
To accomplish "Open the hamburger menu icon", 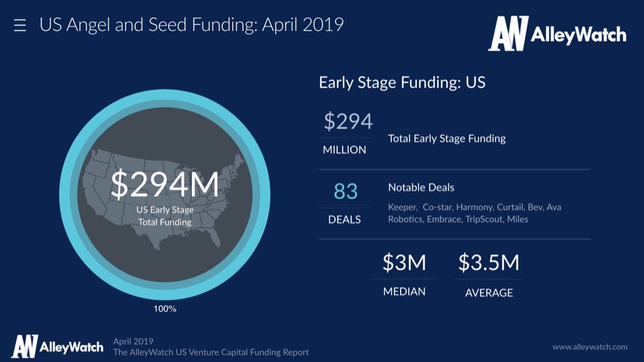I will 20,26.
